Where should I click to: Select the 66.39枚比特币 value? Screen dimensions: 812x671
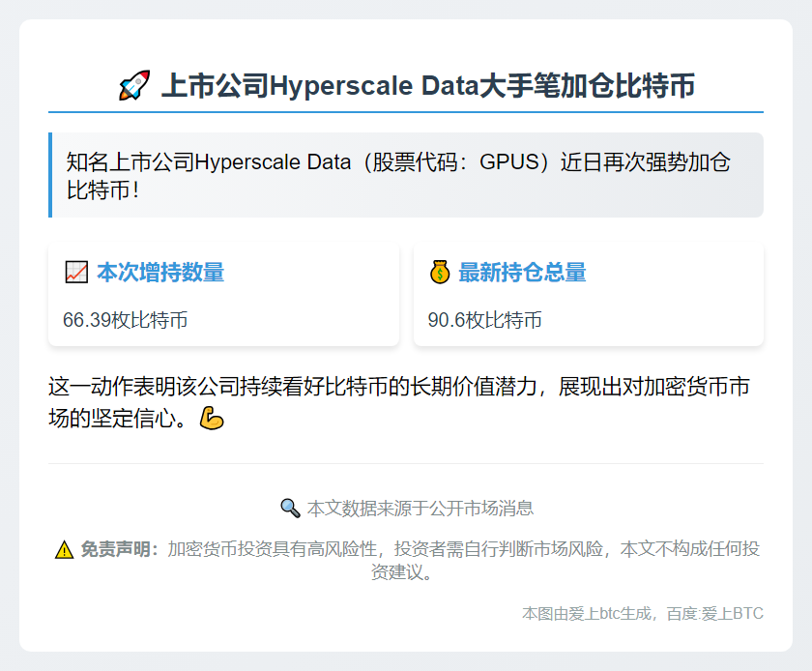click(126, 320)
